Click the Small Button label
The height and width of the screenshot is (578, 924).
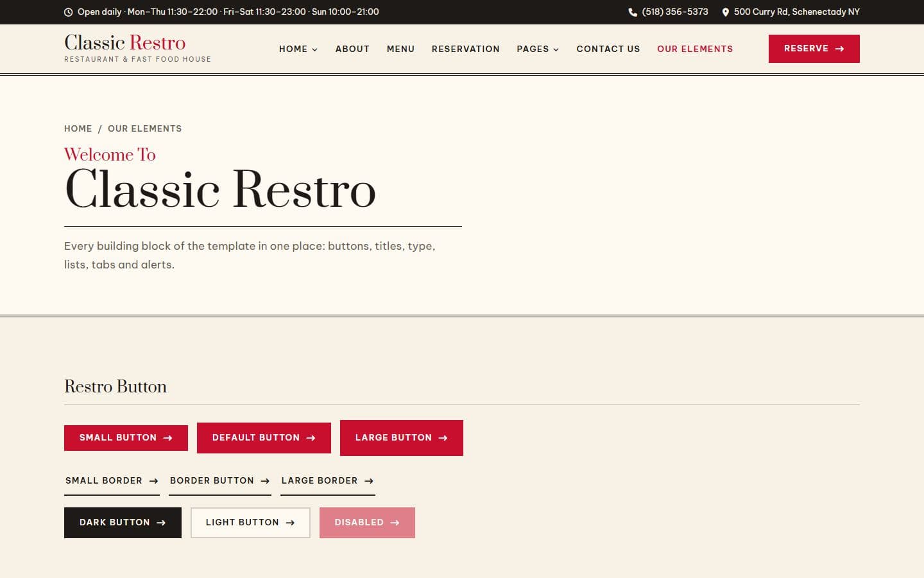(x=118, y=437)
